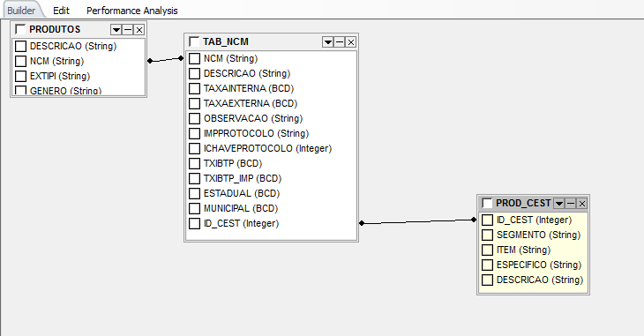
Task: Check TXIBTP_IMP (BCD) field
Action: [194, 178]
